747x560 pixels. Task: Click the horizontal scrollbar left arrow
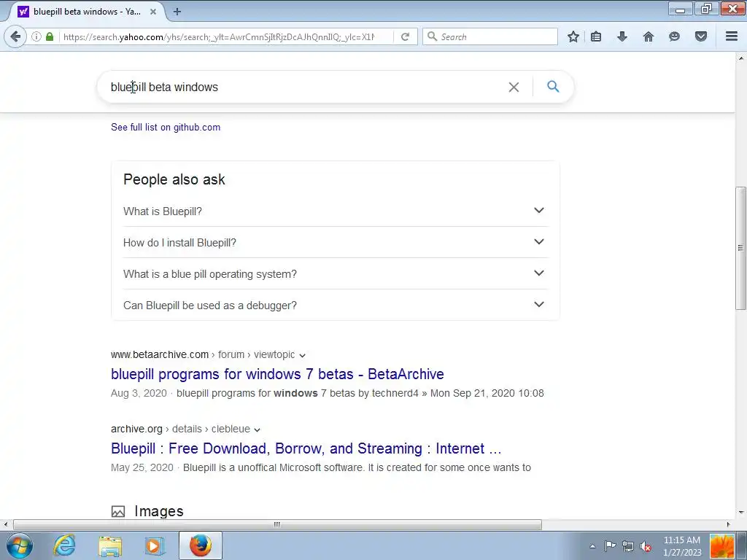(x=6, y=524)
